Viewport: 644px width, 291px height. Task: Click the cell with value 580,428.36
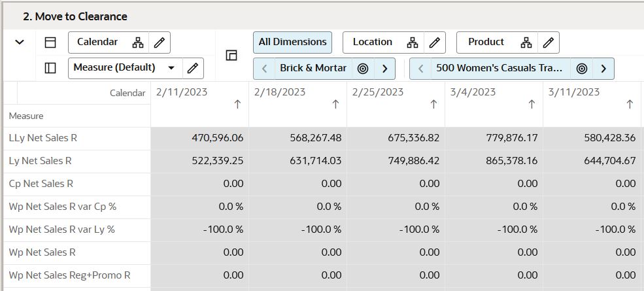(592, 139)
